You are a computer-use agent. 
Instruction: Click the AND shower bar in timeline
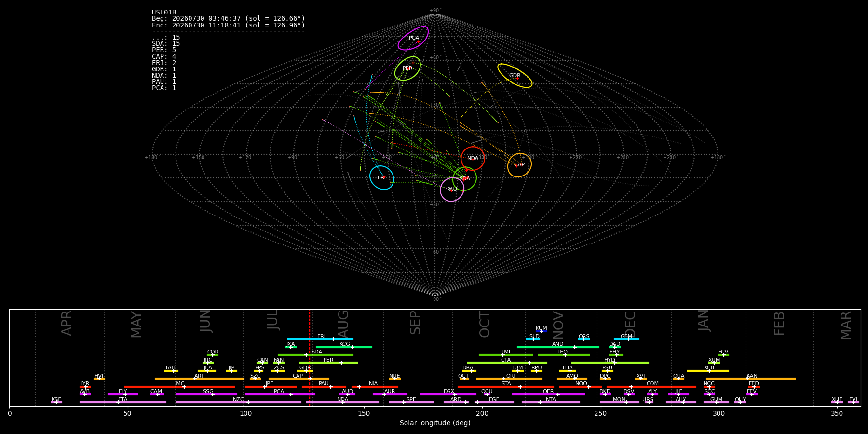tap(558, 347)
